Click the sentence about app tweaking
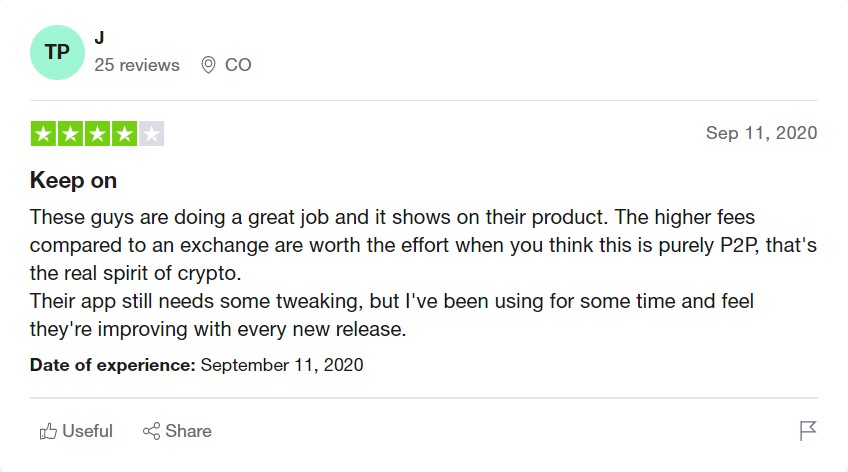Image resolution: width=848 pixels, height=472 pixels. click(x=392, y=315)
